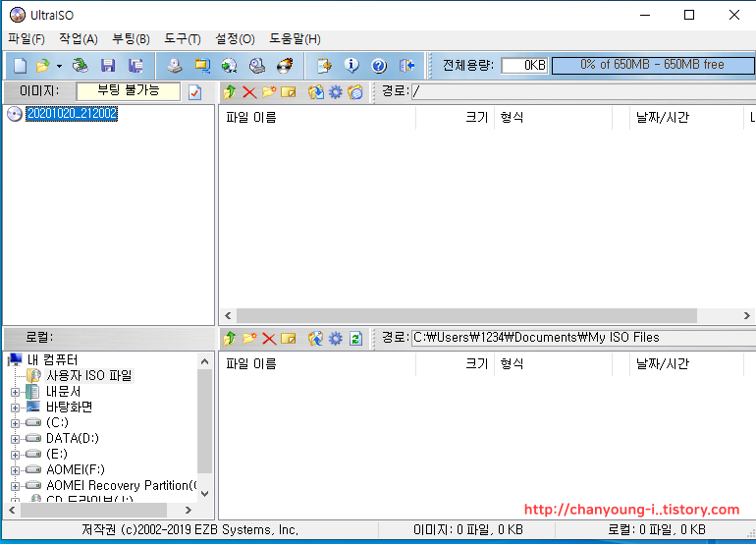
Task: Click the Refresh icon in local toolbar
Action: tap(355, 339)
